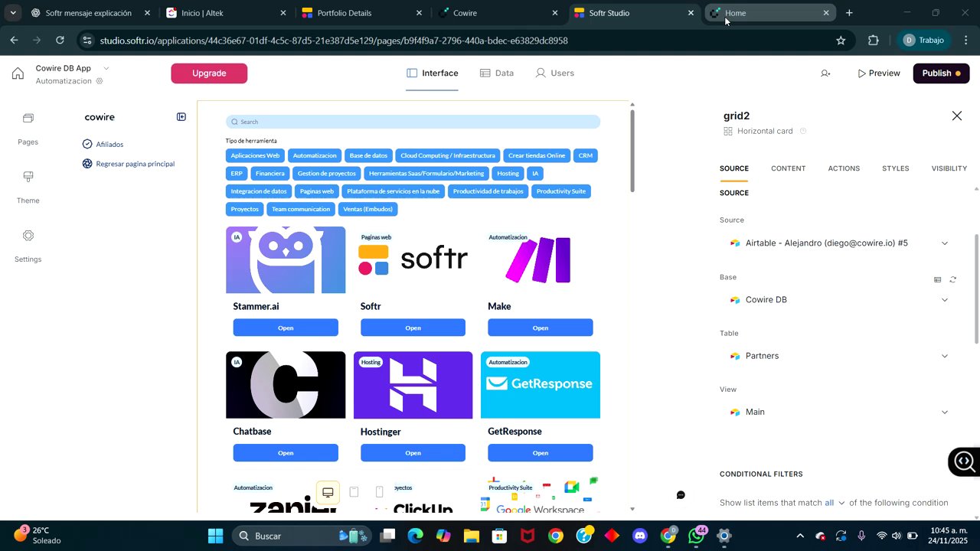Switch to the STYLES tab

895,168
